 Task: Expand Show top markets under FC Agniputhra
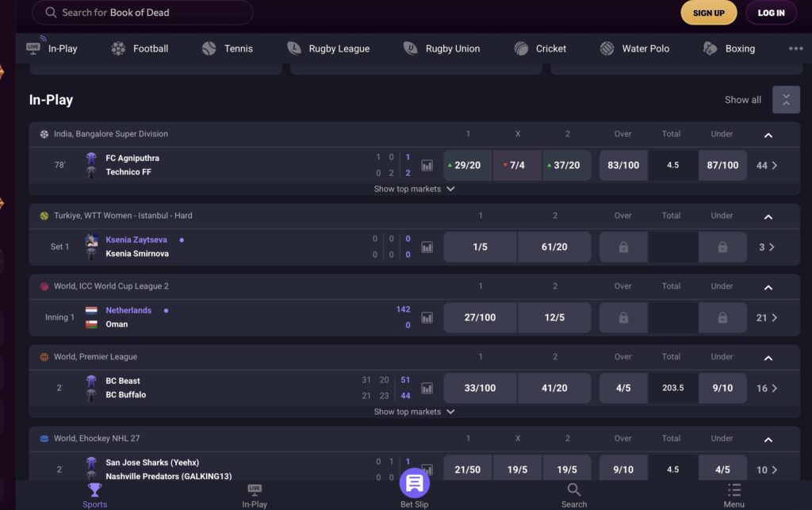414,189
